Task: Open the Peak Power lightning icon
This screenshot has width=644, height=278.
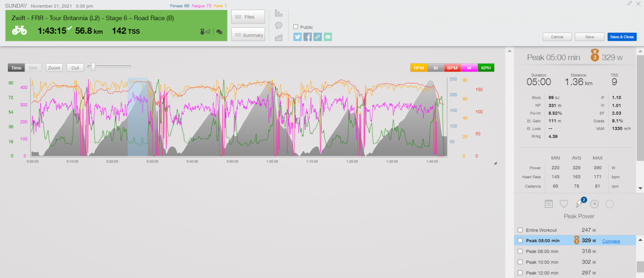Action: click(579, 204)
